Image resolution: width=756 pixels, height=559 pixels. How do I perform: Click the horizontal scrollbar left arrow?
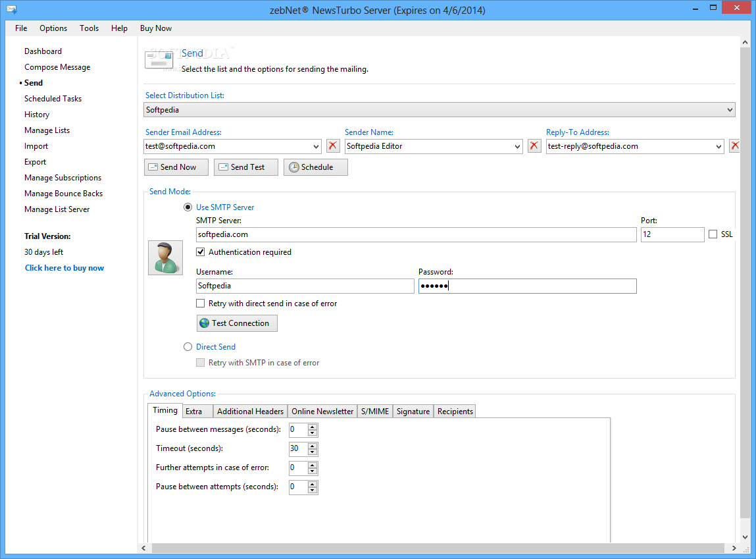(143, 548)
